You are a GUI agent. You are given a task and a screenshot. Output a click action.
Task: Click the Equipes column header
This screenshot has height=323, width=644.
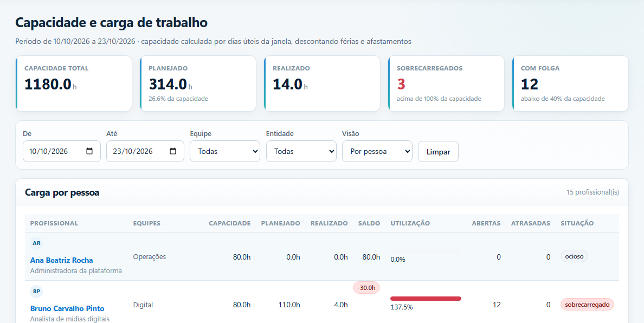146,223
